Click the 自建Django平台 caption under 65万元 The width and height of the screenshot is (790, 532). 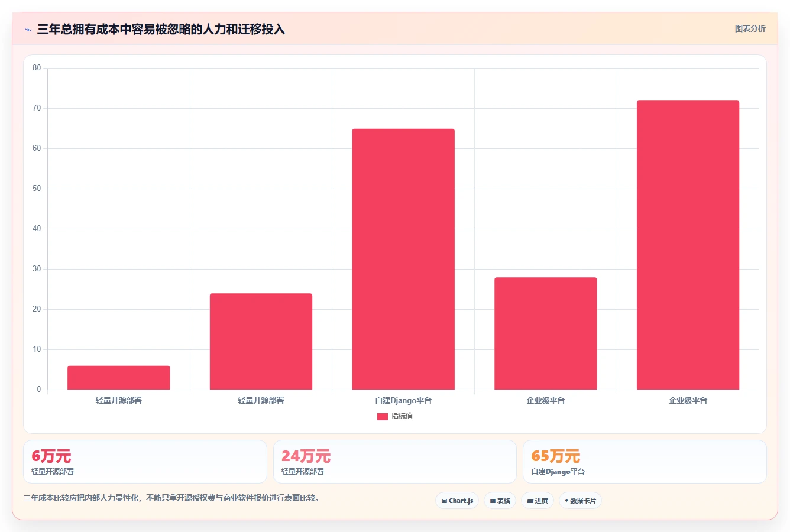558,472
